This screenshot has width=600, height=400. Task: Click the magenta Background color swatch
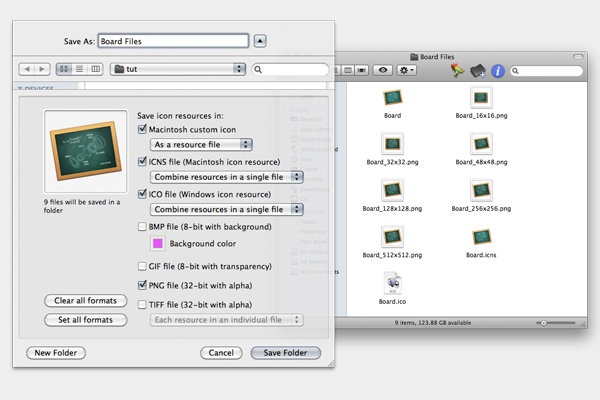(x=158, y=243)
